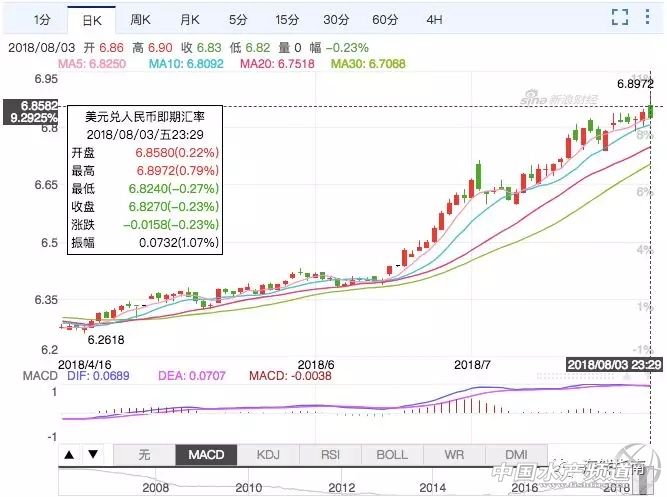
Task: Enable the KDJ indicator
Action: [268, 454]
